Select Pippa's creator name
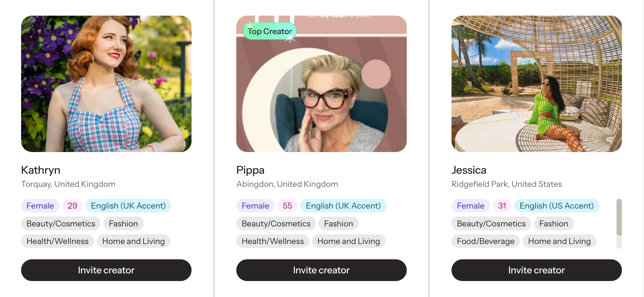644x297 pixels. point(250,170)
